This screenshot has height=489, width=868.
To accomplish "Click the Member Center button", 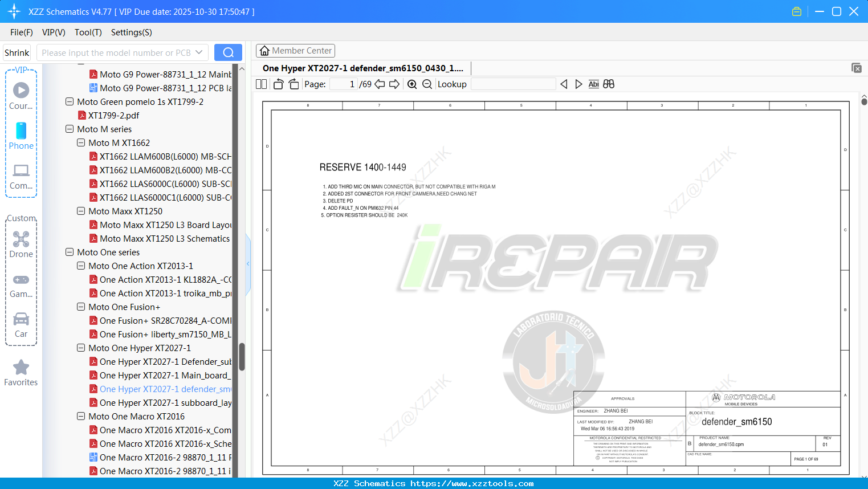I will tap(295, 50).
